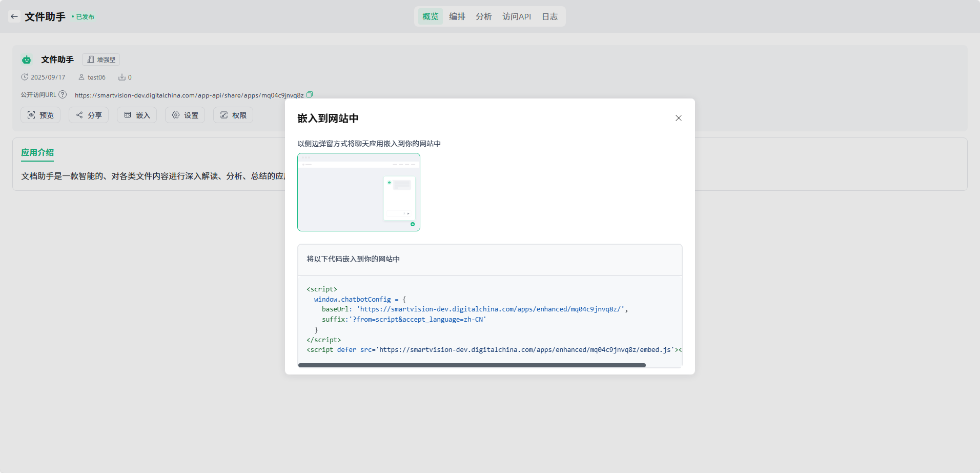The width and height of the screenshot is (980, 473).
Task: Open the 设置 settings button
Action: click(x=185, y=115)
